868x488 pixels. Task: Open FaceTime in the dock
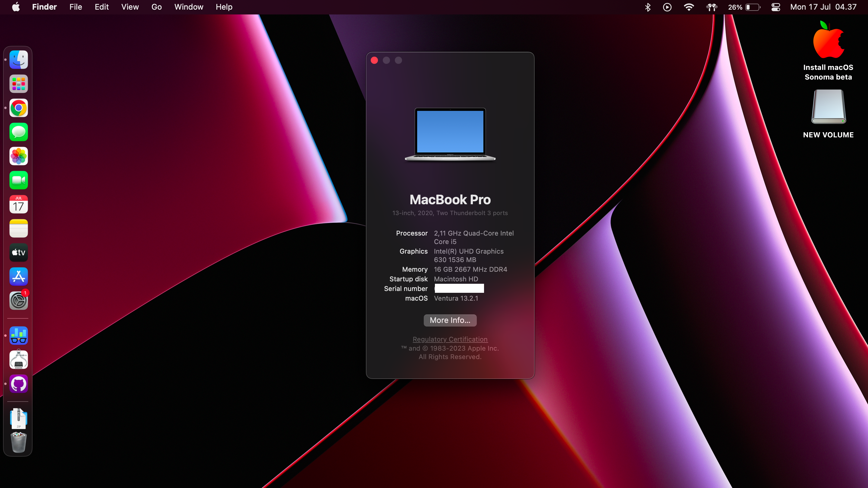pos(18,180)
